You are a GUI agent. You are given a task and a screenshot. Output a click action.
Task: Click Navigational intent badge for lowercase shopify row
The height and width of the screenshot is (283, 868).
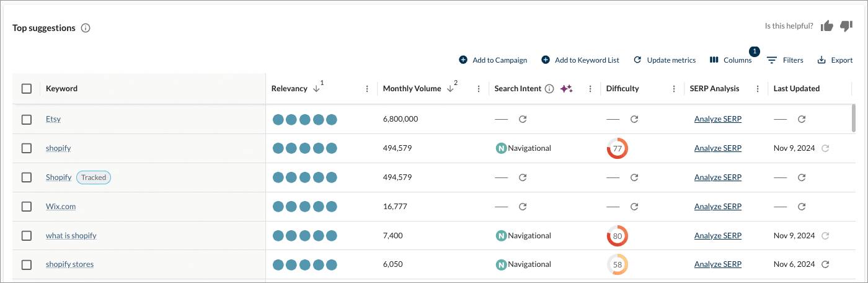[523, 148]
